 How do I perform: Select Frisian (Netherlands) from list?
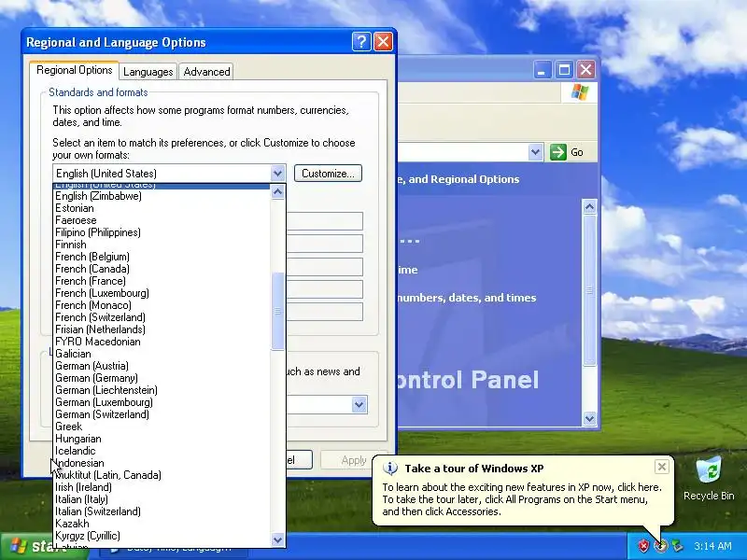(162, 329)
